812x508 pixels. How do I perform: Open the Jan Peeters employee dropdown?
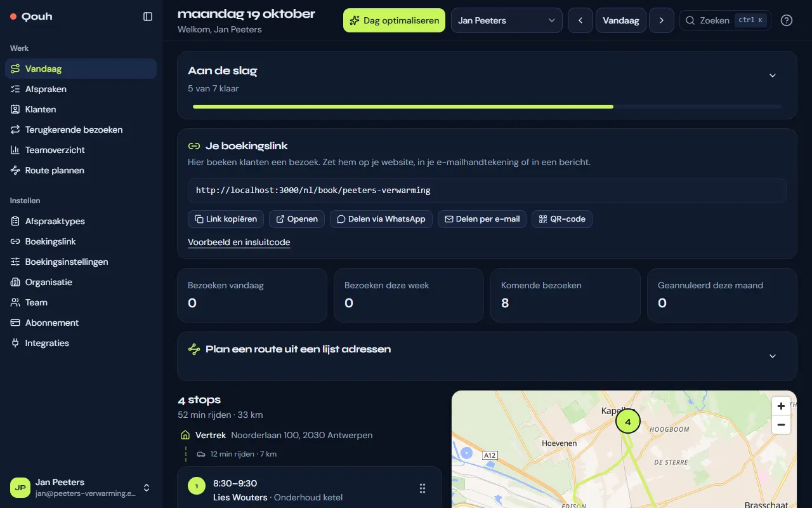pyautogui.click(x=507, y=20)
